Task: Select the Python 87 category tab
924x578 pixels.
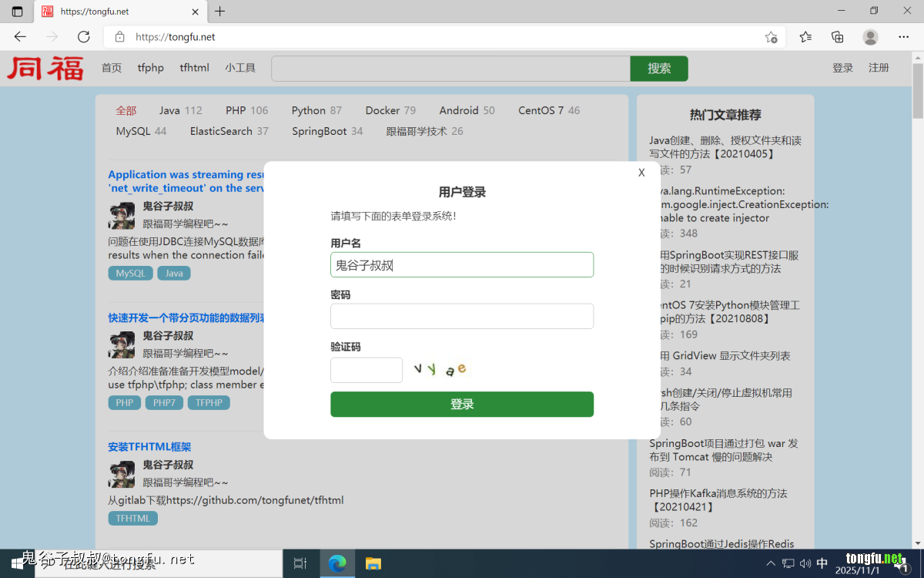Action: (x=316, y=110)
